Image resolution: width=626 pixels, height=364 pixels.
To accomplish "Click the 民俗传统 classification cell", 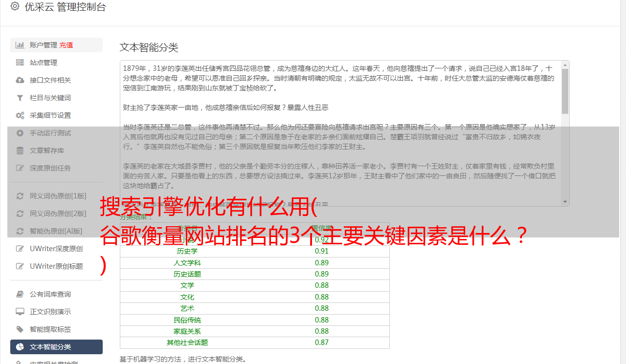I will [187, 320].
